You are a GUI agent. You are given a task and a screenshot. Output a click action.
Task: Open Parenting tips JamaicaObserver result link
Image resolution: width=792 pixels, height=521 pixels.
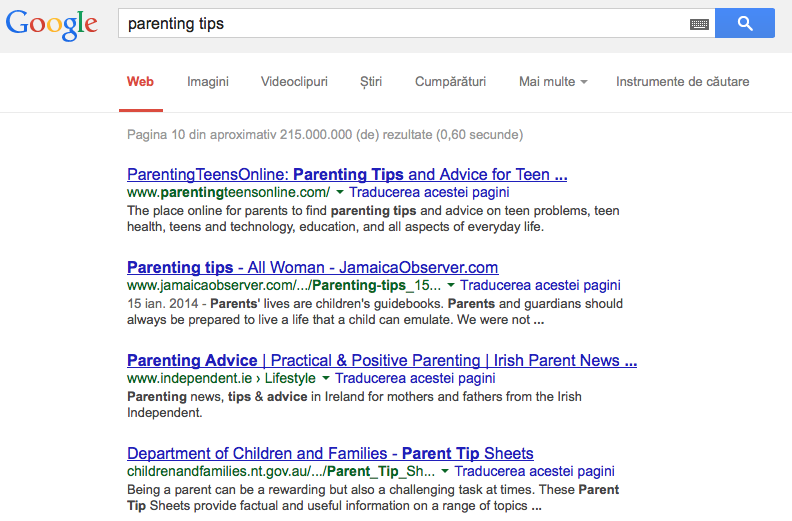tap(312, 267)
